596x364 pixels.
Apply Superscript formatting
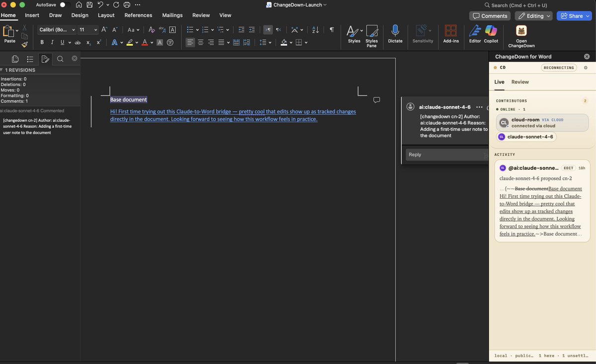99,43
